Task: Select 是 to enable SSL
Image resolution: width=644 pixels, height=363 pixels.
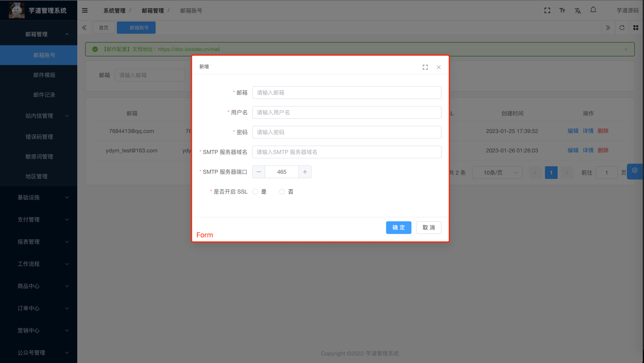Action: click(x=255, y=191)
